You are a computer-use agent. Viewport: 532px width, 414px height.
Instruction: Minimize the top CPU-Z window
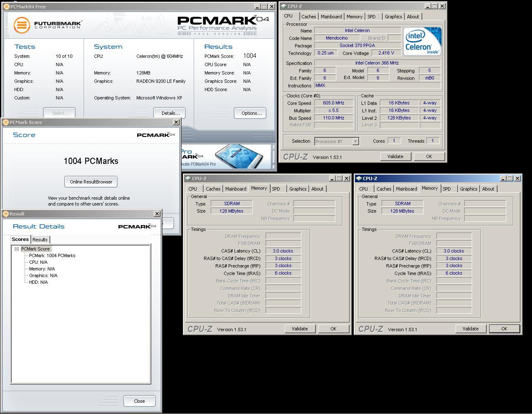point(428,6)
